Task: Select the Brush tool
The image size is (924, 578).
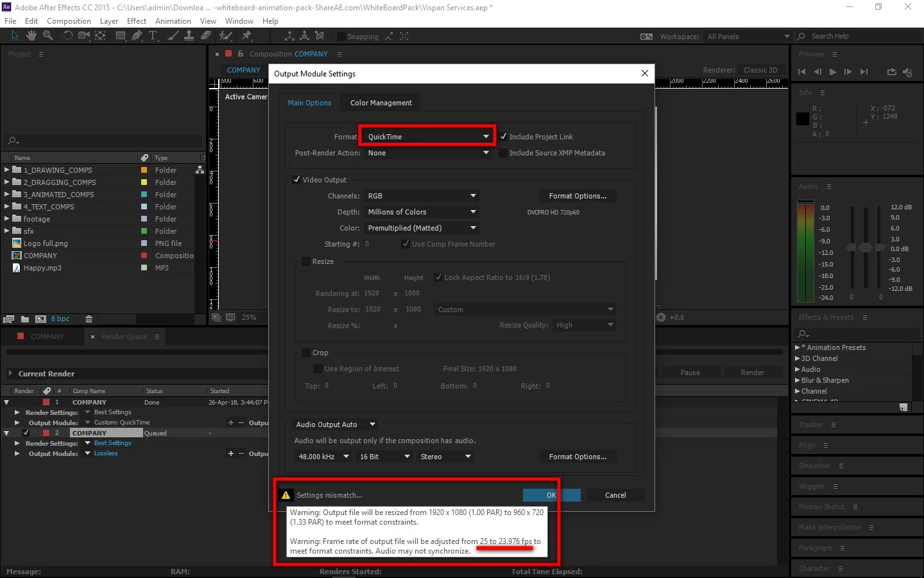Action: coord(173,36)
